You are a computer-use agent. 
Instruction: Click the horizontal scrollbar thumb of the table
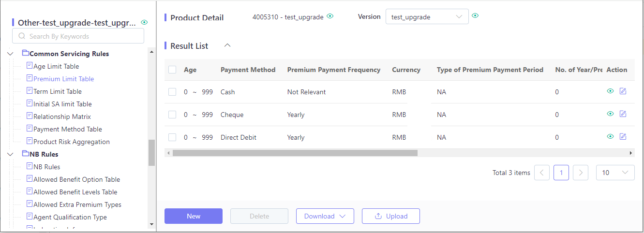point(295,153)
